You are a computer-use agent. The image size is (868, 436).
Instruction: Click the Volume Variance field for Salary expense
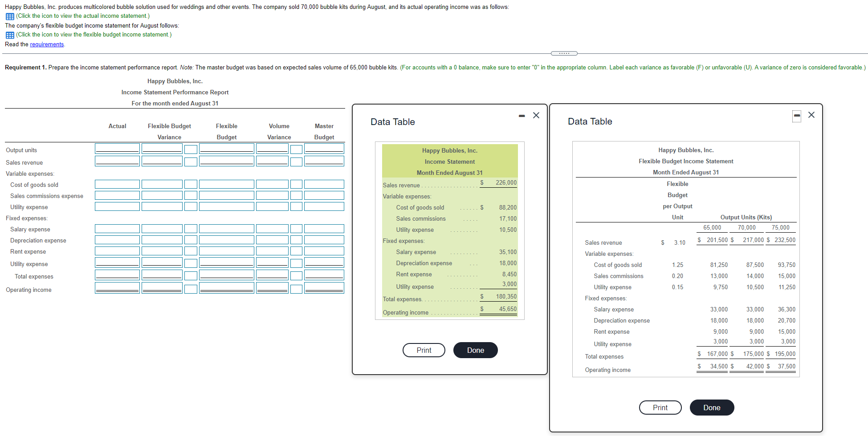(272, 228)
